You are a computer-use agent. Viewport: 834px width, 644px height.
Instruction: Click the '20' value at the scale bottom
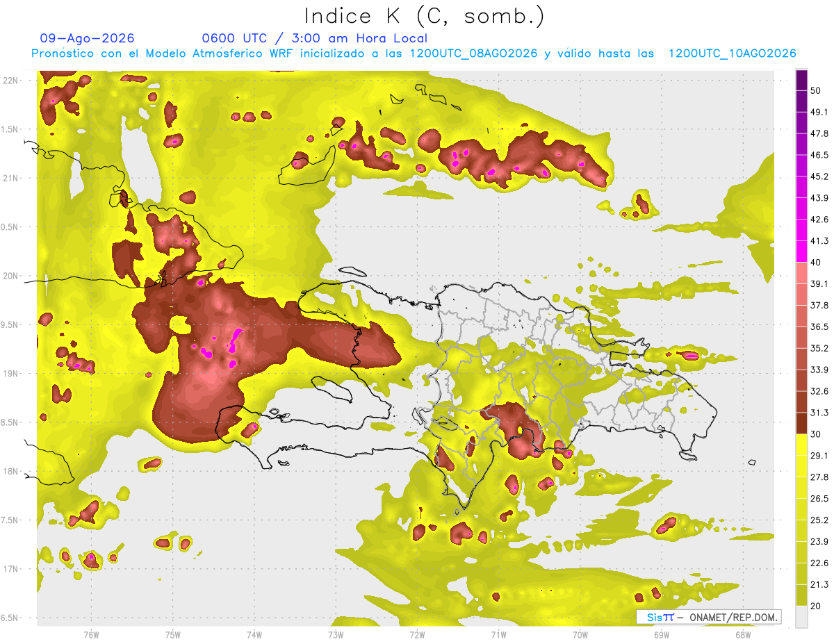pos(816,606)
